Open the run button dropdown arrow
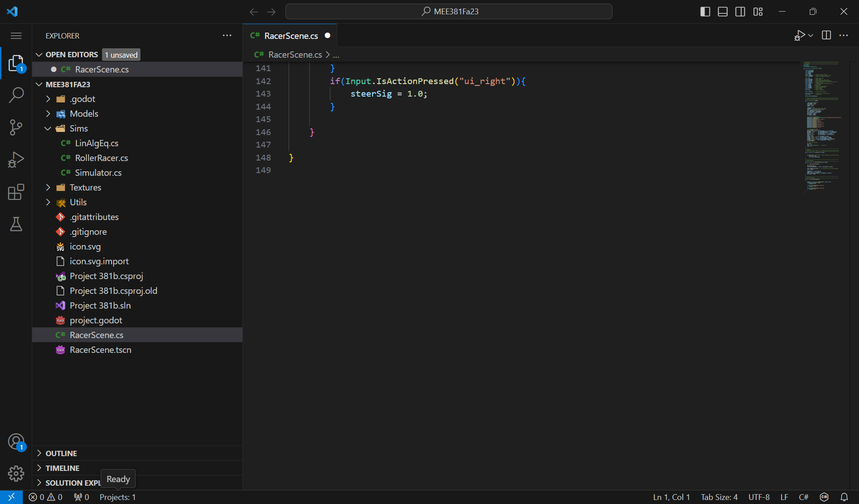 point(811,35)
